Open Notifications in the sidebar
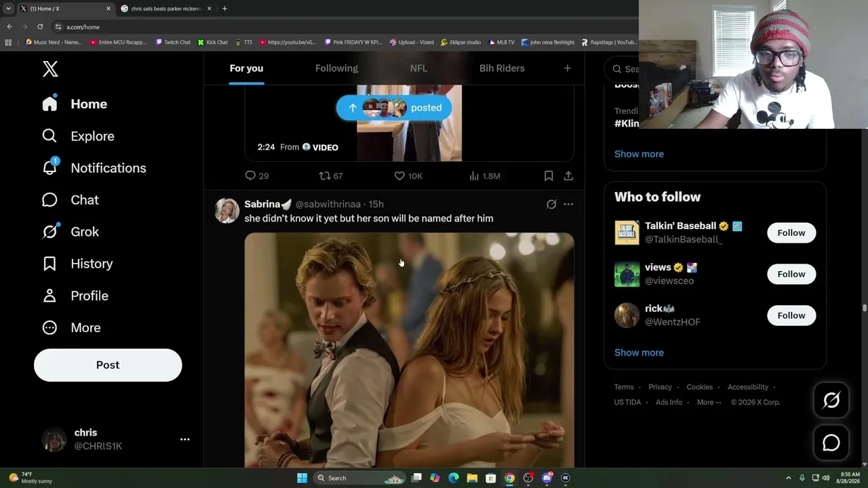The height and width of the screenshot is (488, 868). point(94,168)
